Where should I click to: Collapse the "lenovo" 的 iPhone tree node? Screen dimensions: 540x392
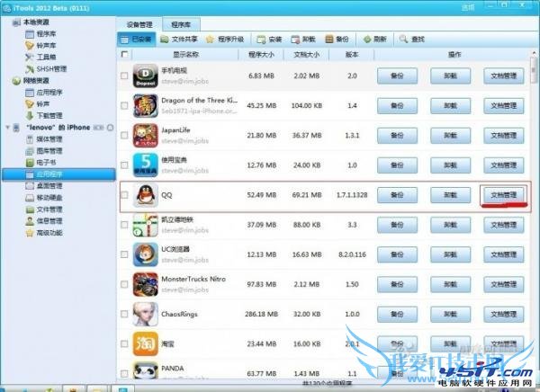pyautogui.click(x=7, y=128)
